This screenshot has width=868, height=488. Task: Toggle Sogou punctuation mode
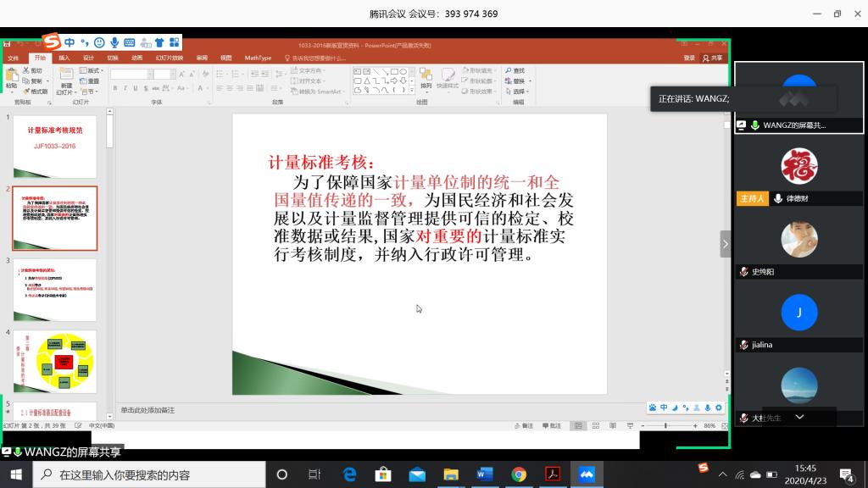coord(84,42)
